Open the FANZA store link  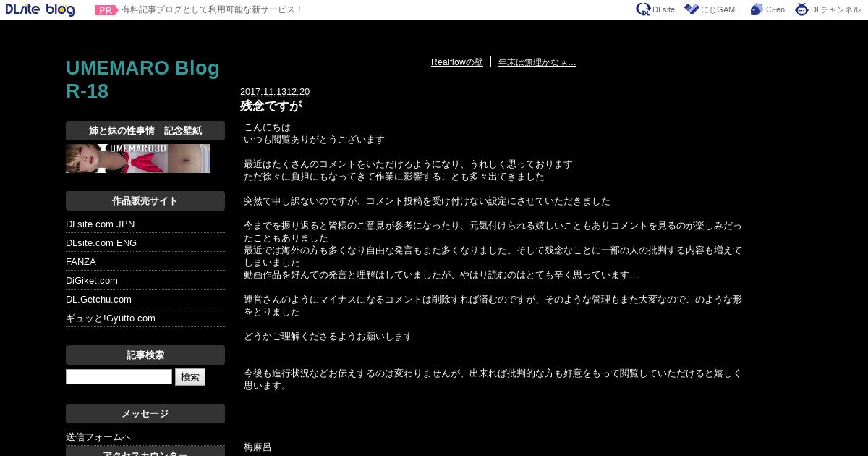(x=81, y=262)
